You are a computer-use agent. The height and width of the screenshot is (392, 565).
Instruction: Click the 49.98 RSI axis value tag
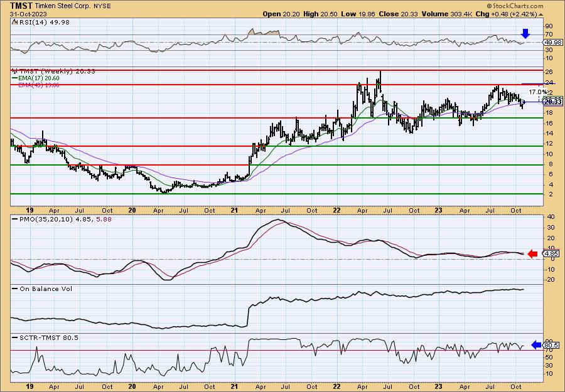tap(552, 43)
